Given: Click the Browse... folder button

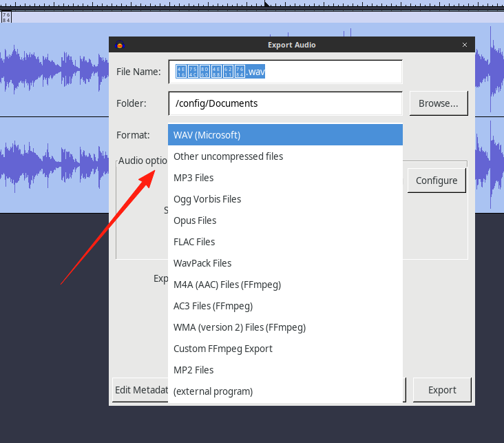Looking at the screenshot, I should [x=439, y=103].
